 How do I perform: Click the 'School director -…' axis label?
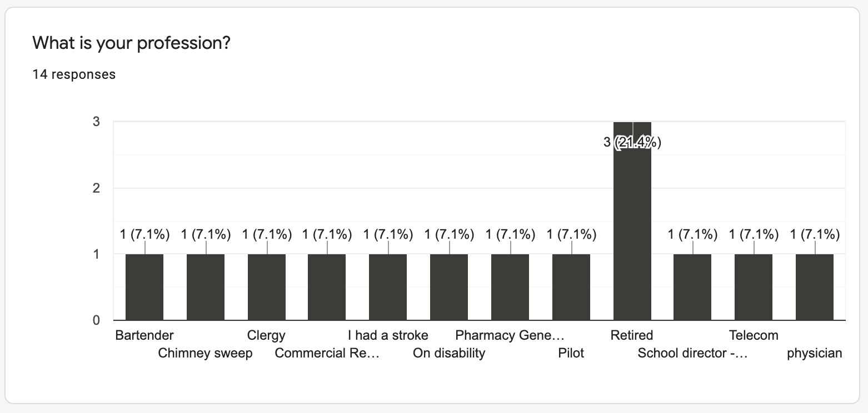pyautogui.click(x=692, y=353)
